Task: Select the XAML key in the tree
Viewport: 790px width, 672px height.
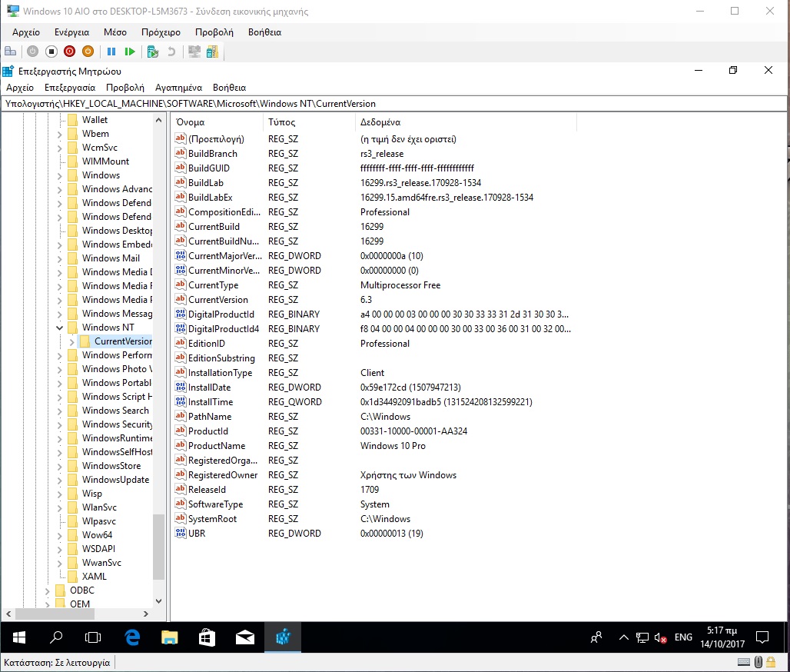Action: pos(95,577)
